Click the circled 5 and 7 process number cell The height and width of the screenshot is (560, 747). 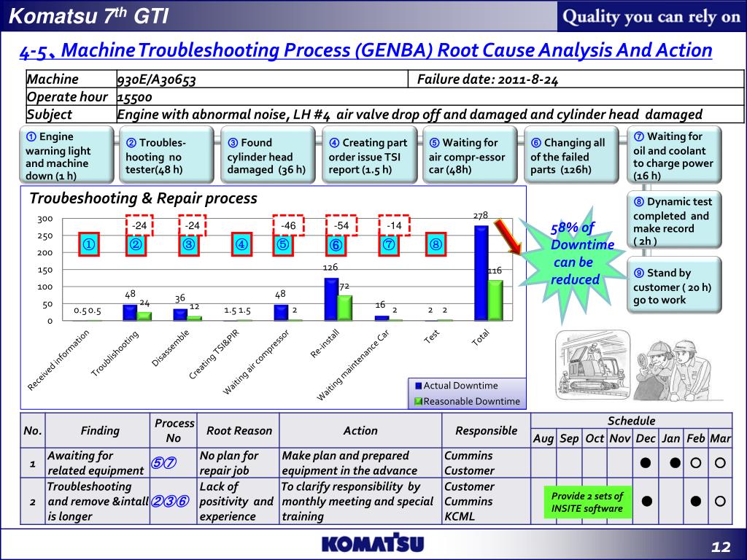[x=174, y=463]
